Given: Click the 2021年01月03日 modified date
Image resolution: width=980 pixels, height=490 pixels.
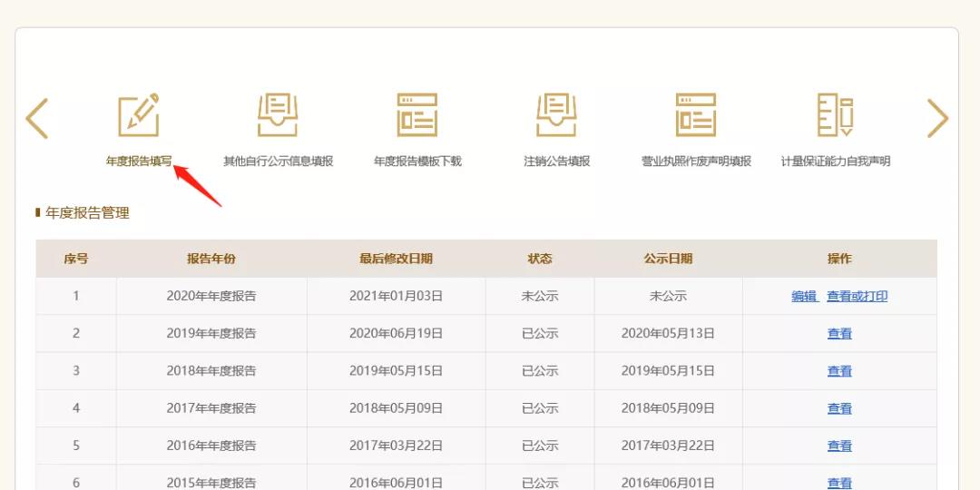Looking at the screenshot, I should click(x=396, y=296).
